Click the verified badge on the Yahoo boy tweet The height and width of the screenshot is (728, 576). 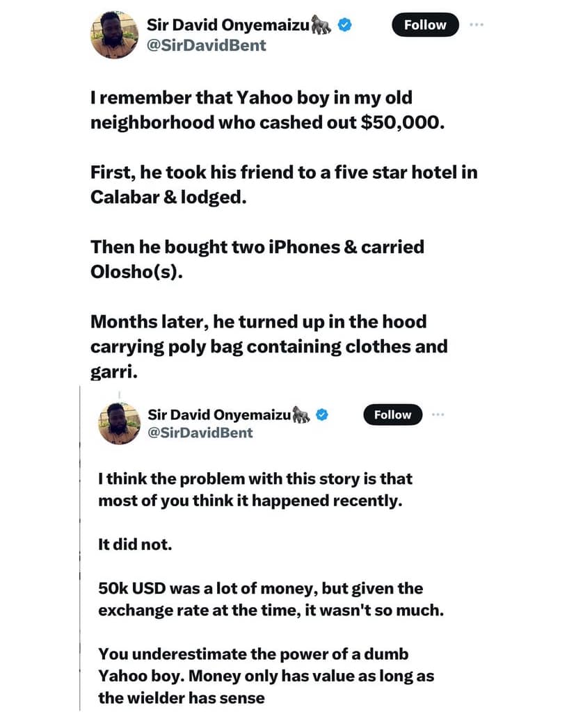(x=344, y=25)
